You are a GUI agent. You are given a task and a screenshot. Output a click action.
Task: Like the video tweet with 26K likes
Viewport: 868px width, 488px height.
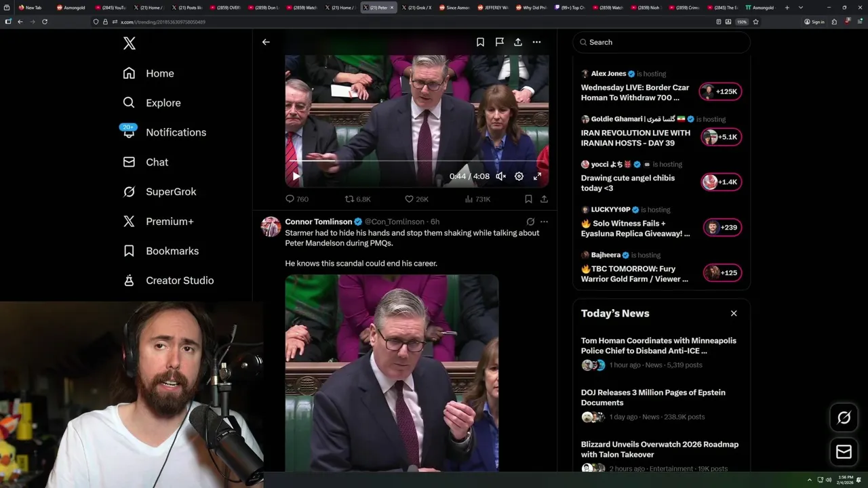(x=416, y=199)
